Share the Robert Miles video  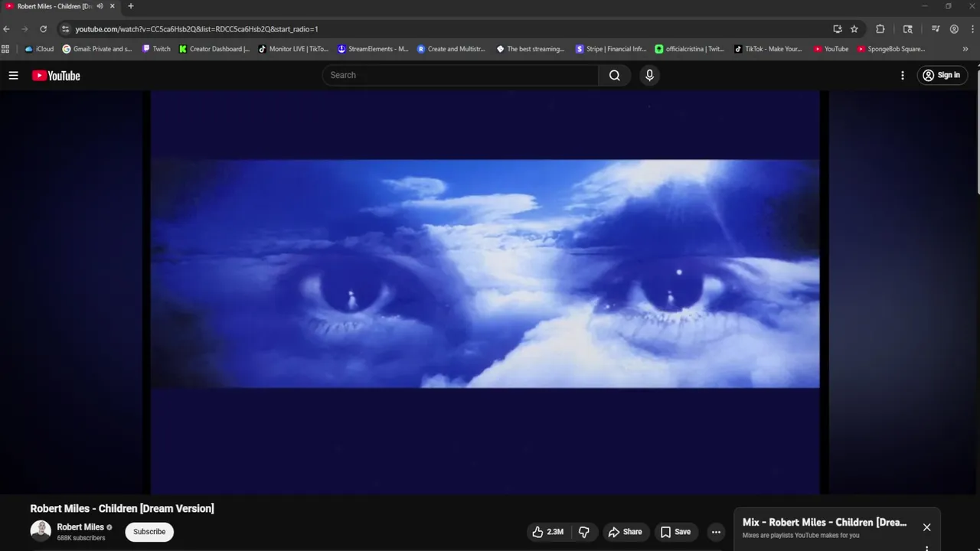point(626,532)
